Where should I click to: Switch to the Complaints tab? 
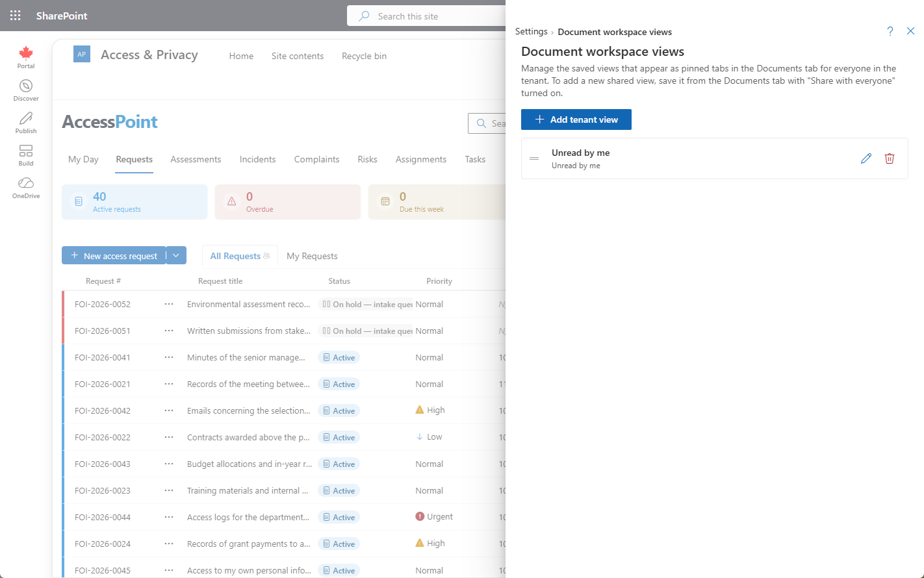coord(316,159)
